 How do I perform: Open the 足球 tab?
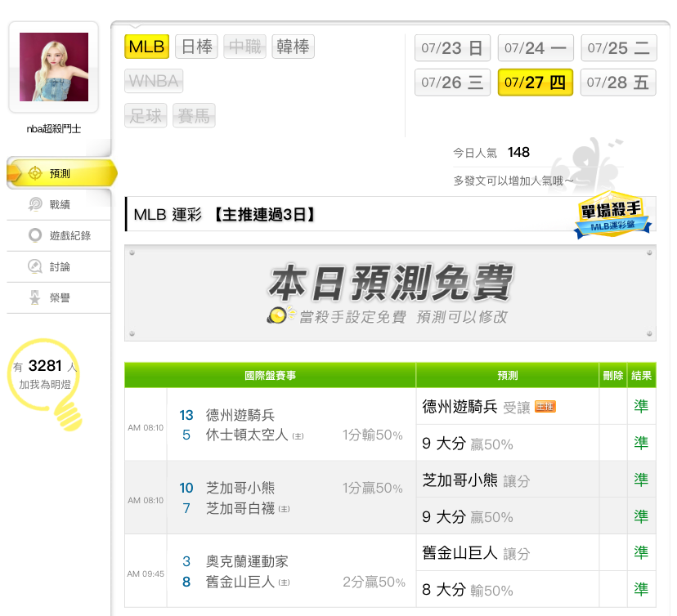(146, 116)
